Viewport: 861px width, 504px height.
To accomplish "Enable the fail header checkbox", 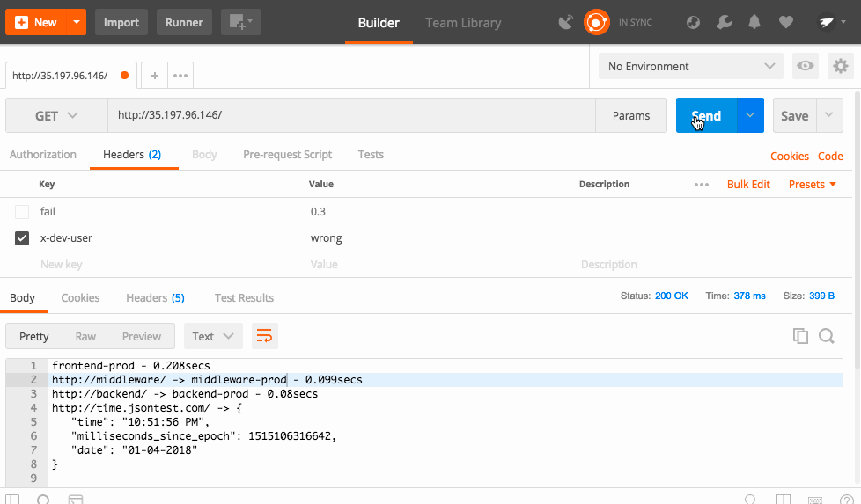I will 22,212.
